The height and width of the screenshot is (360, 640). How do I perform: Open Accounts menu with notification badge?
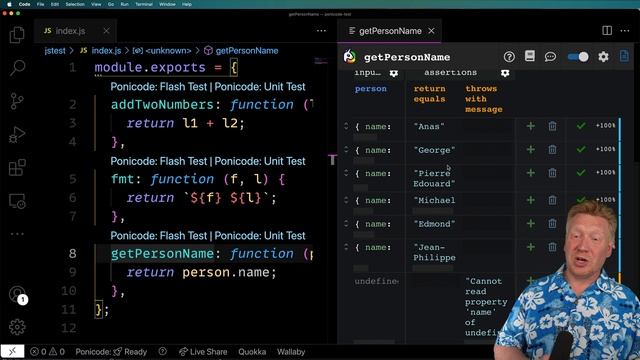[17, 295]
